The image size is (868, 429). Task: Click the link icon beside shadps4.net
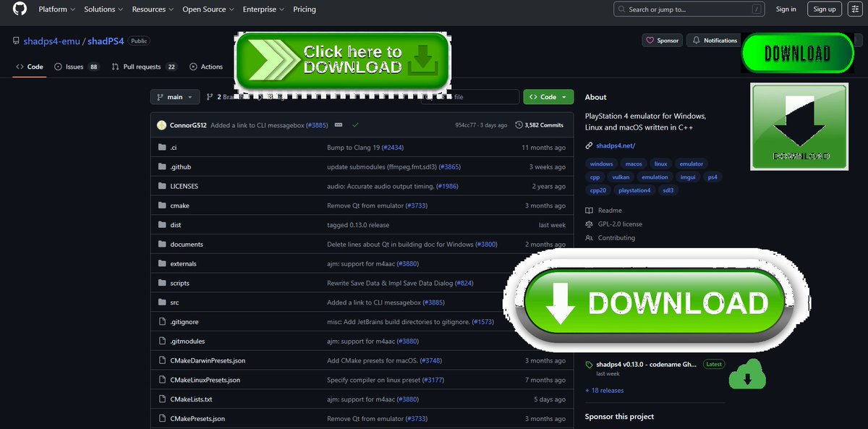(590, 146)
